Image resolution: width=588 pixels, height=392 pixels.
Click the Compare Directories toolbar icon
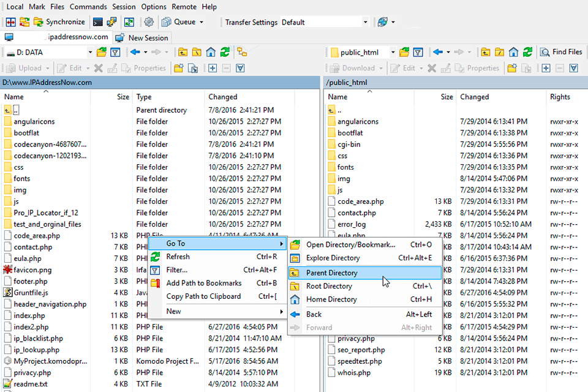tap(10, 22)
